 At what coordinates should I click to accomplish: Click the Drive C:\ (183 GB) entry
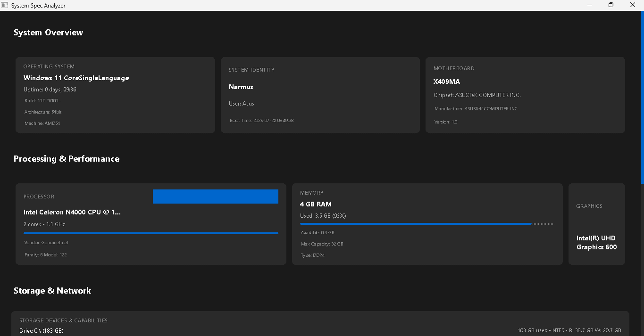pyautogui.click(x=42, y=331)
